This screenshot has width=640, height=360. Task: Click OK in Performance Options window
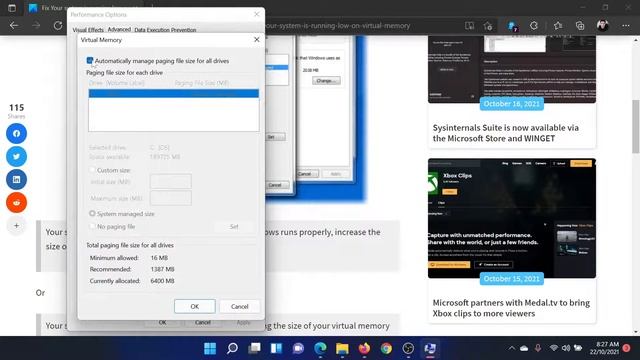[162, 322]
